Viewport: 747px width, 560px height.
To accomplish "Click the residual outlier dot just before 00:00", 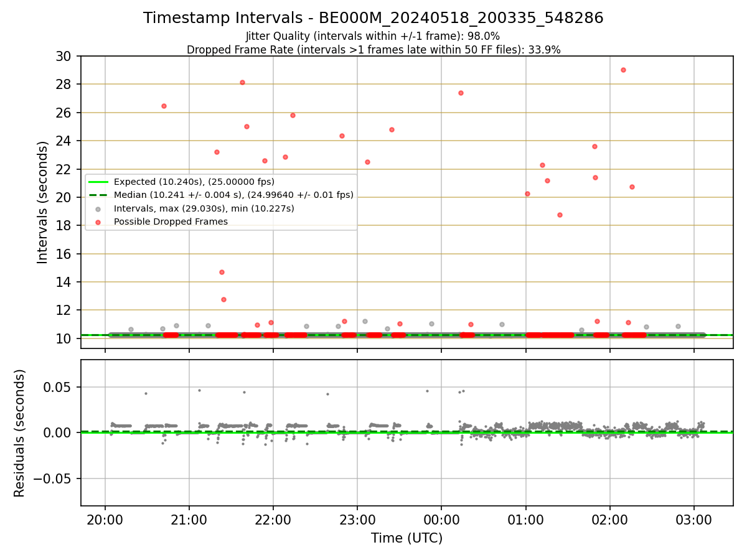I will [x=427, y=391].
